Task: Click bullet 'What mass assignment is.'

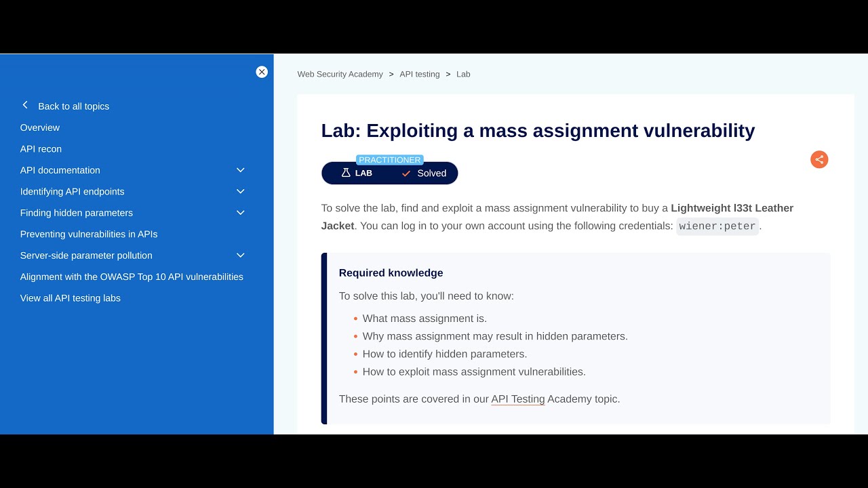Action: 425,319
